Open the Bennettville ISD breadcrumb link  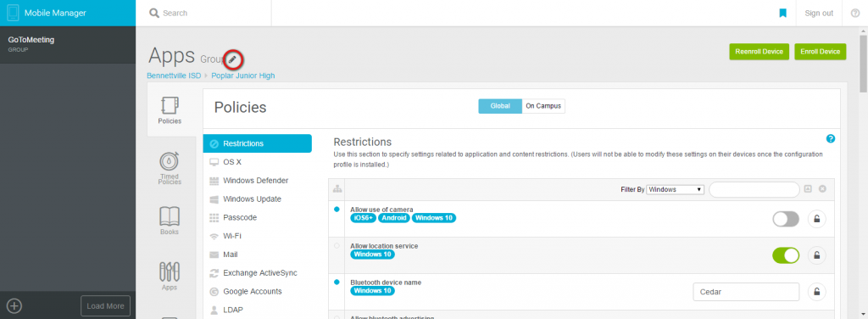point(174,76)
